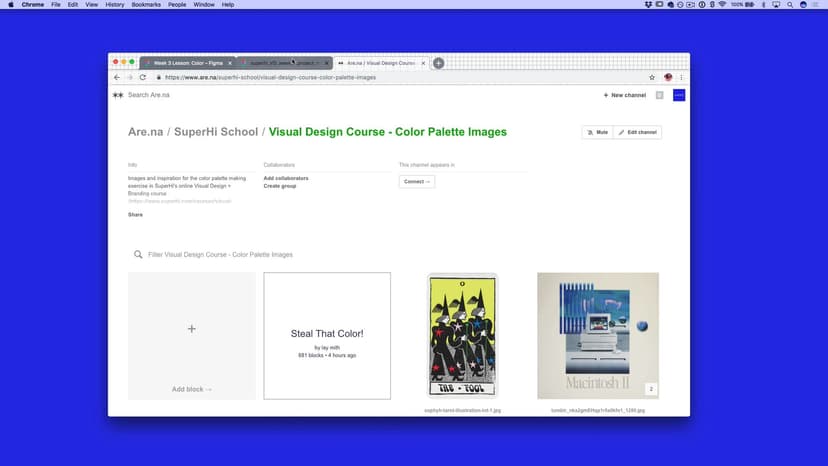Open the View menu
Image resolution: width=828 pixels, height=466 pixels.
click(x=91, y=4)
